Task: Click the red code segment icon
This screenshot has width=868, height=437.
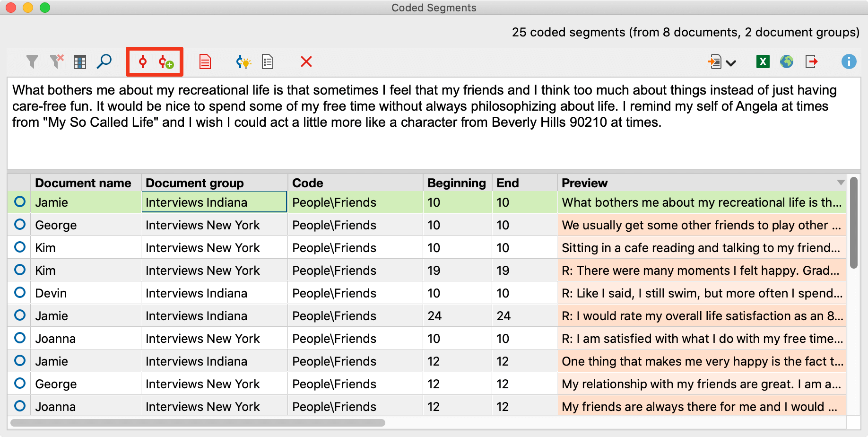Action: click(x=142, y=61)
